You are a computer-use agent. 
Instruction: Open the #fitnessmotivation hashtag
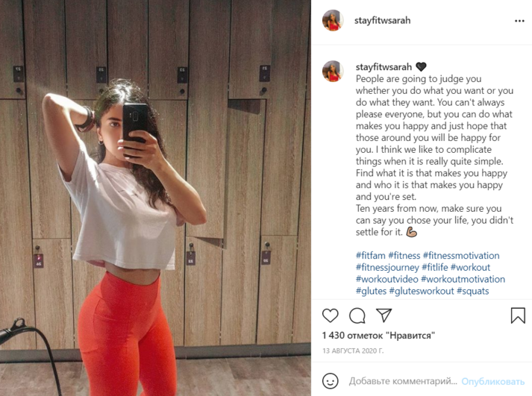(x=461, y=255)
